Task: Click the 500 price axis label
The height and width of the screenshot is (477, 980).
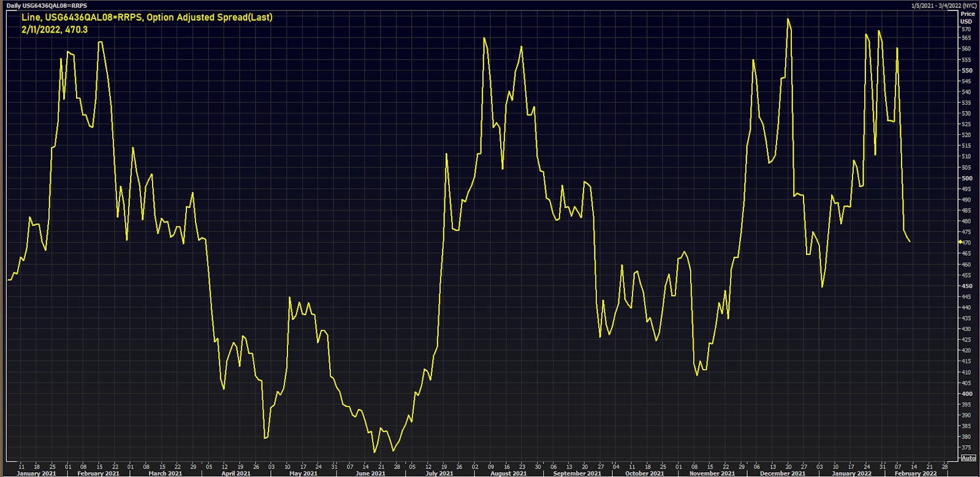Action: tap(967, 178)
